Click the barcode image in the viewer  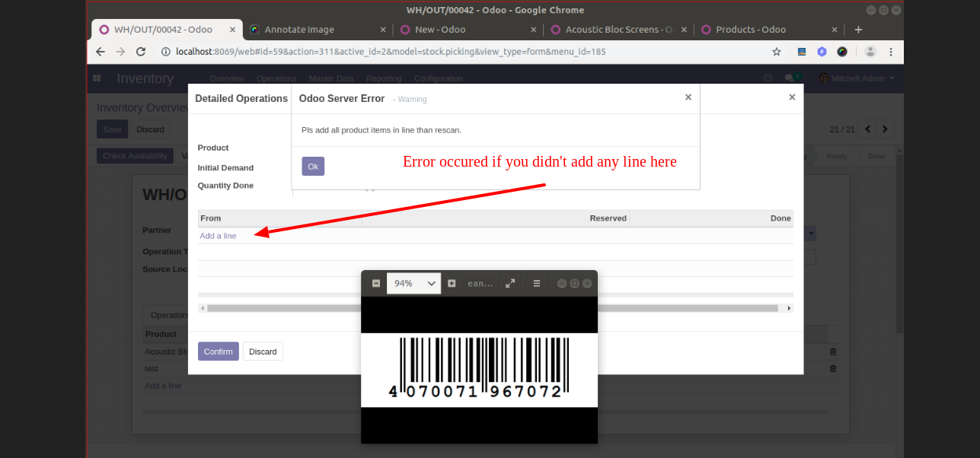[x=479, y=370]
